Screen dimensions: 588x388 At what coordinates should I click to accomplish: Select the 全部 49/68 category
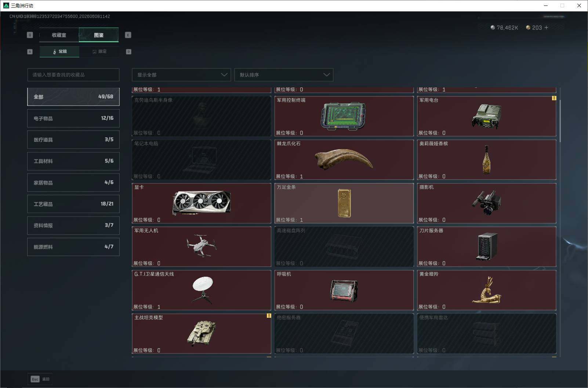tap(73, 97)
